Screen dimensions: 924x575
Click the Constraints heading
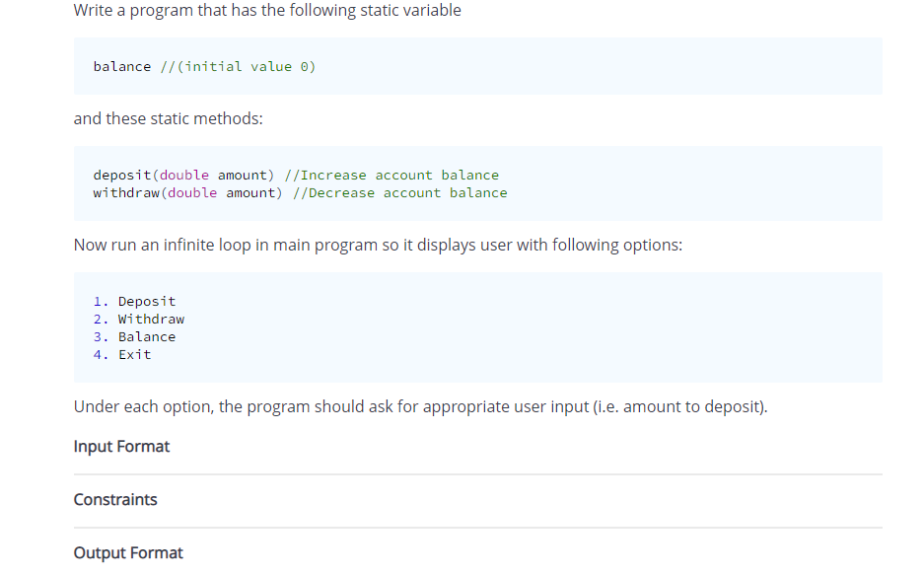point(115,499)
